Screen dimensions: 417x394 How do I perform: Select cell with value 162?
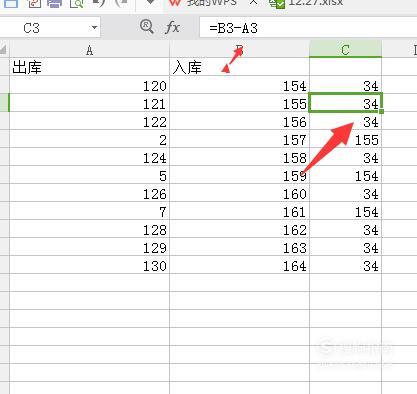239,229
